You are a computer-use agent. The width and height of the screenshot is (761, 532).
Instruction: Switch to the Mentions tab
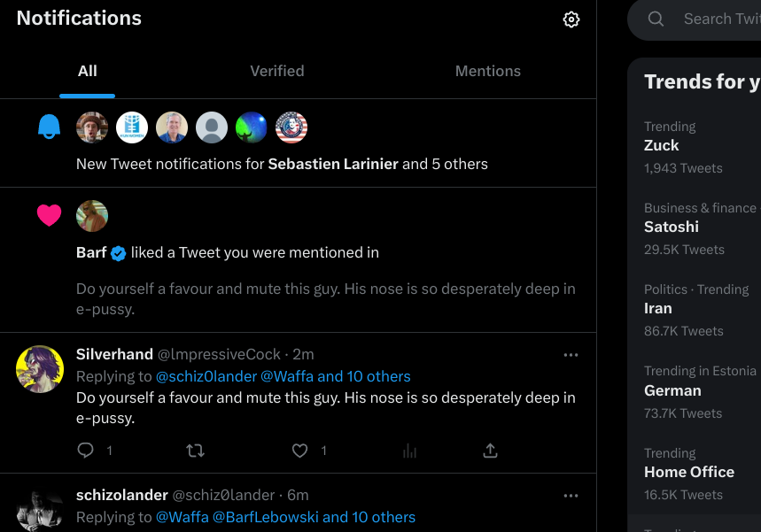click(x=487, y=71)
